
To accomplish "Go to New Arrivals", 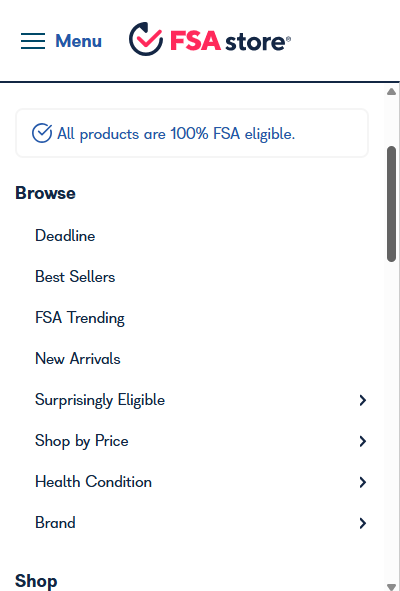I will pos(78,358).
